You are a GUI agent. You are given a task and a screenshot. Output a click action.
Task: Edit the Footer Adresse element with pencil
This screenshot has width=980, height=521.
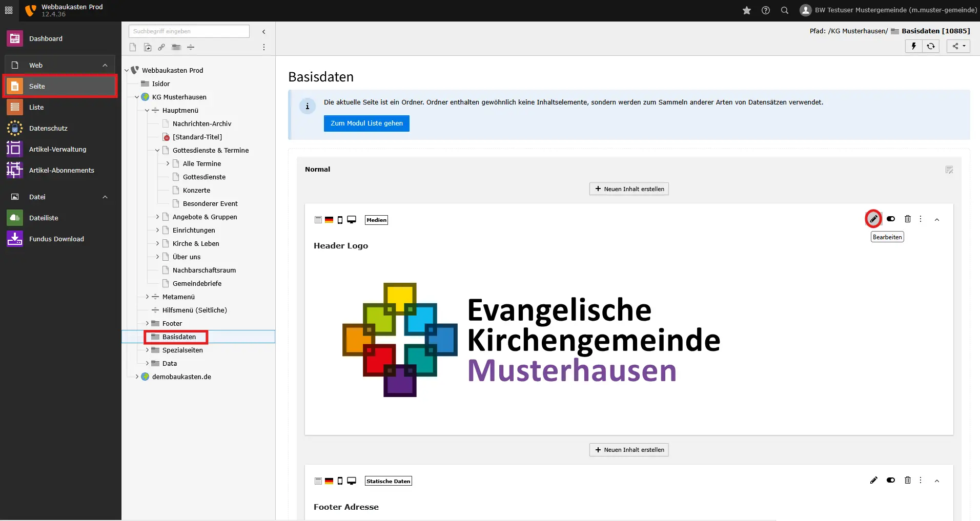click(x=873, y=481)
